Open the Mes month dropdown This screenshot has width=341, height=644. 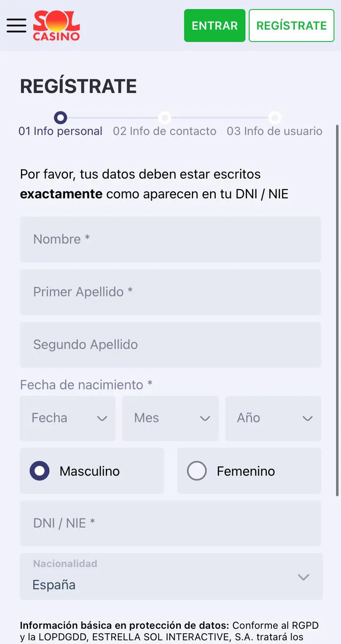[x=170, y=418]
